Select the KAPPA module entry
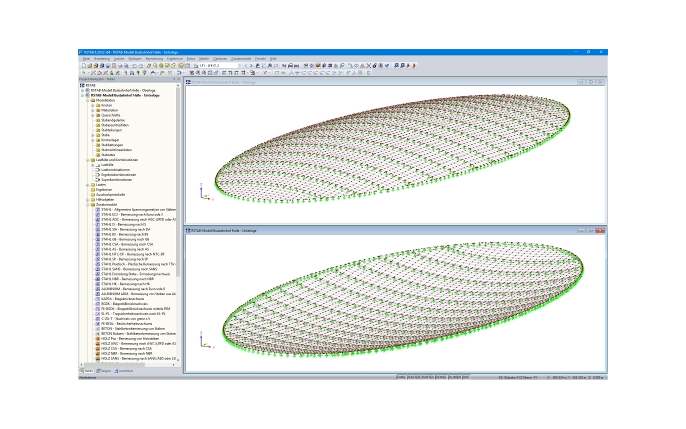Image resolution: width=686 pixels, height=429 pixels. click(122, 299)
